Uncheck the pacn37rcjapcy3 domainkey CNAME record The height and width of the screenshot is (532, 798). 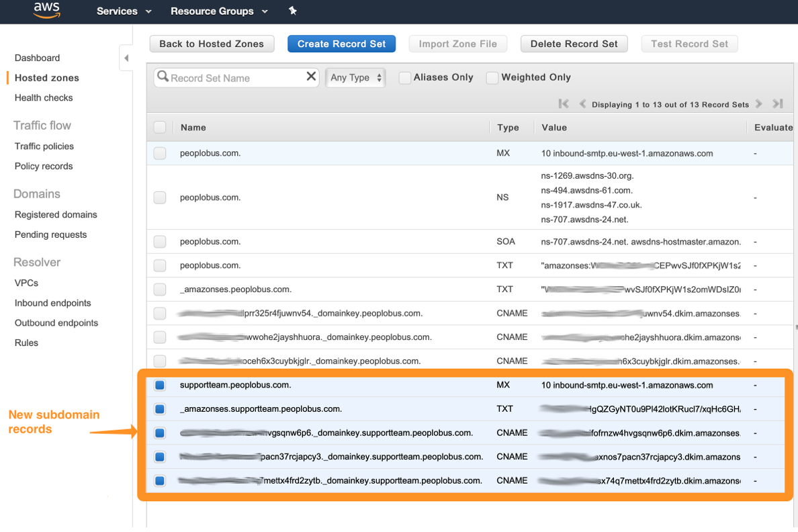(x=160, y=457)
